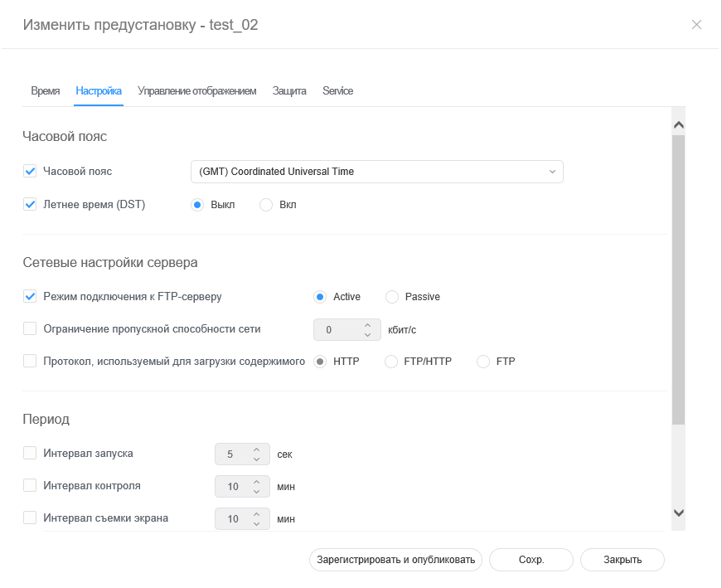Screen dimensions: 722x588
Task: Toggle the Летнее время (DST) checkbox
Action: click(x=30, y=205)
